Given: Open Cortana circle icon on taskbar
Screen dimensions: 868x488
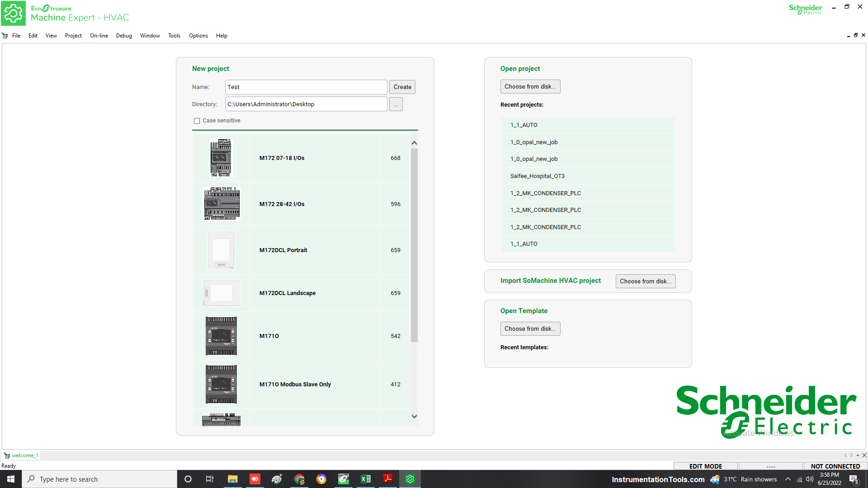Looking at the screenshot, I should [x=188, y=479].
